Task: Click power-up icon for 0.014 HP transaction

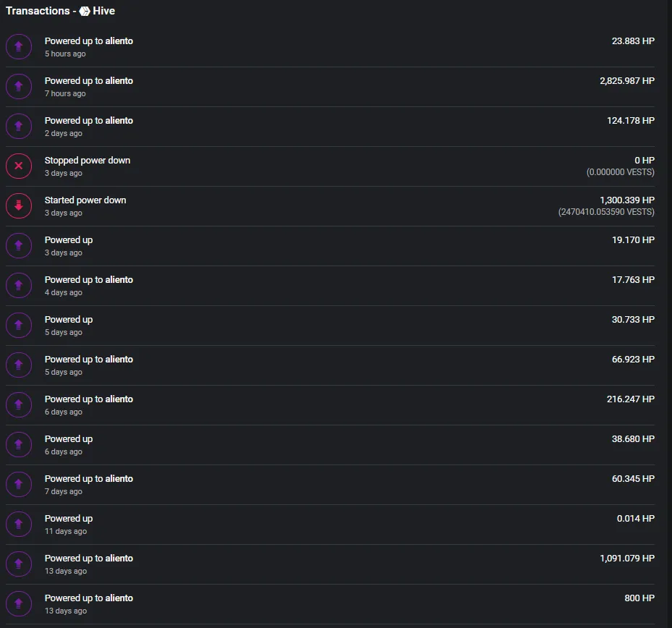Action: point(18,525)
